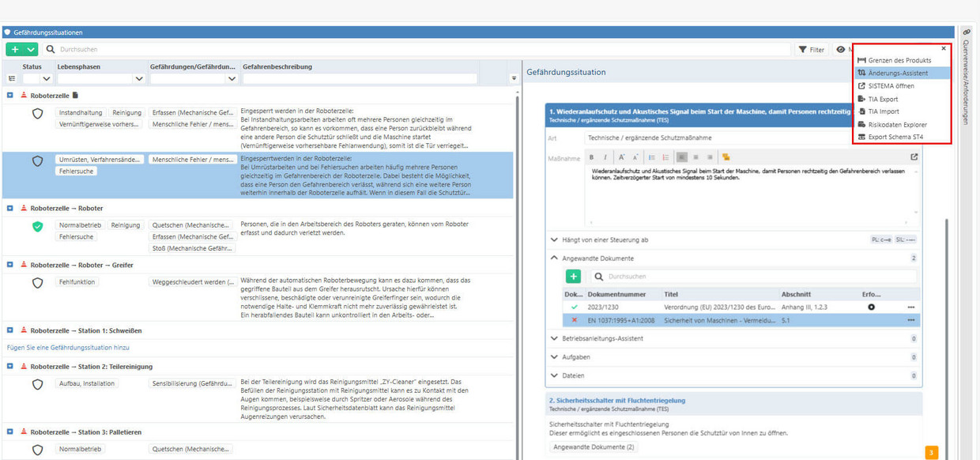Image resolution: width=980 pixels, height=460 pixels.
Task: Click the orange badge showing 3
Action: click(932, 453)
